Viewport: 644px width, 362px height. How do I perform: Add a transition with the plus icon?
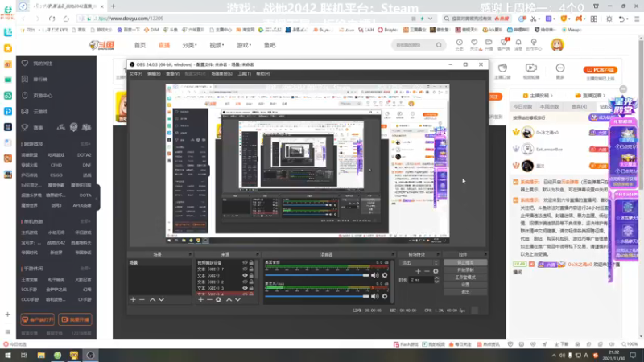pos(418,271)
